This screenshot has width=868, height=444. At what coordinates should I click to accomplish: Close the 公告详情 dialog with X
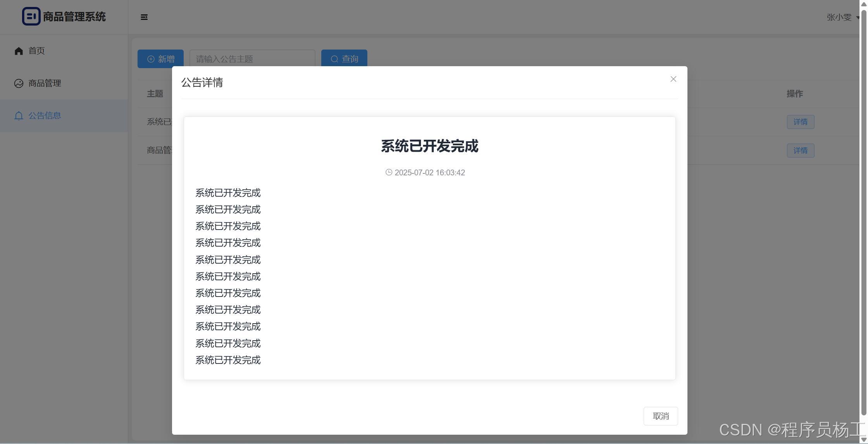click(673, 79)
